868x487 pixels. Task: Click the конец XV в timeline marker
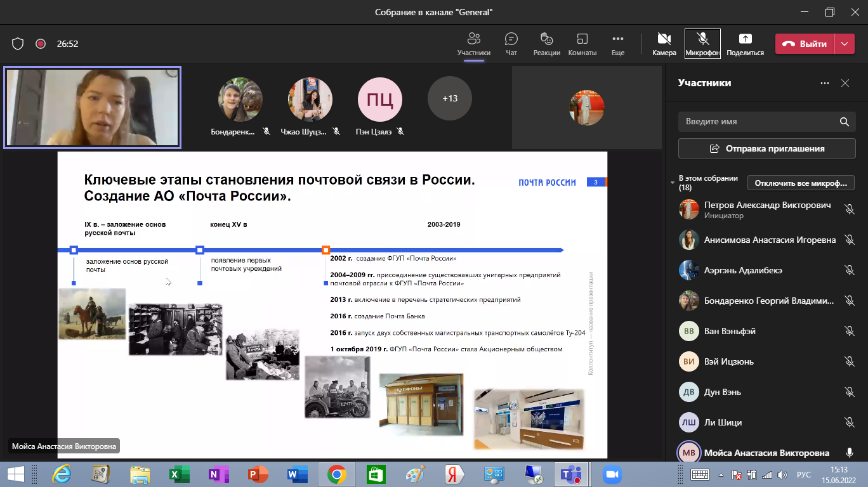[200, 250]
